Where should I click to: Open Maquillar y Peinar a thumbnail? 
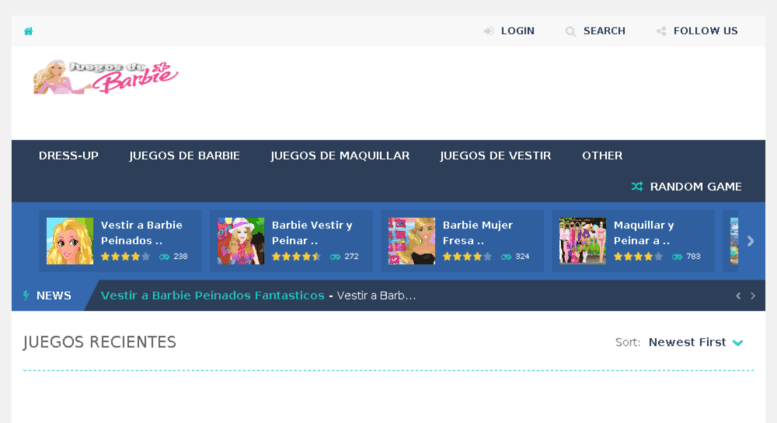click(x=583, y=241)
